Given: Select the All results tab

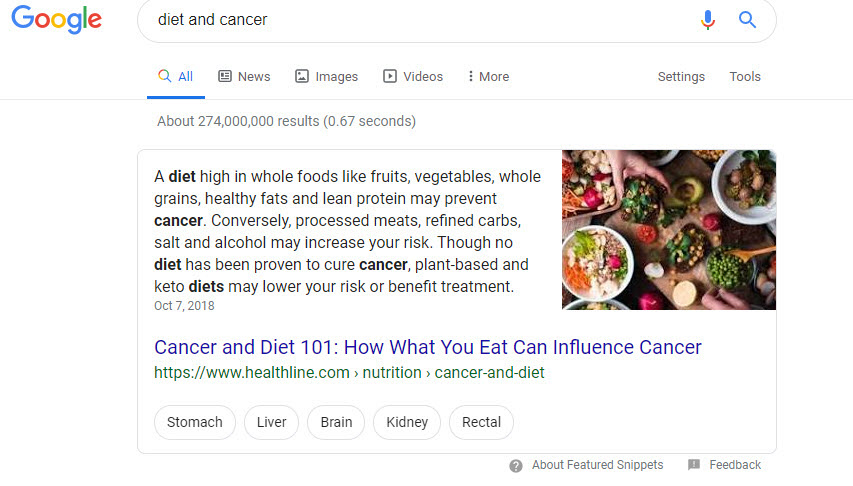Looking at the screenshot, I should click(x=176, y=76).
